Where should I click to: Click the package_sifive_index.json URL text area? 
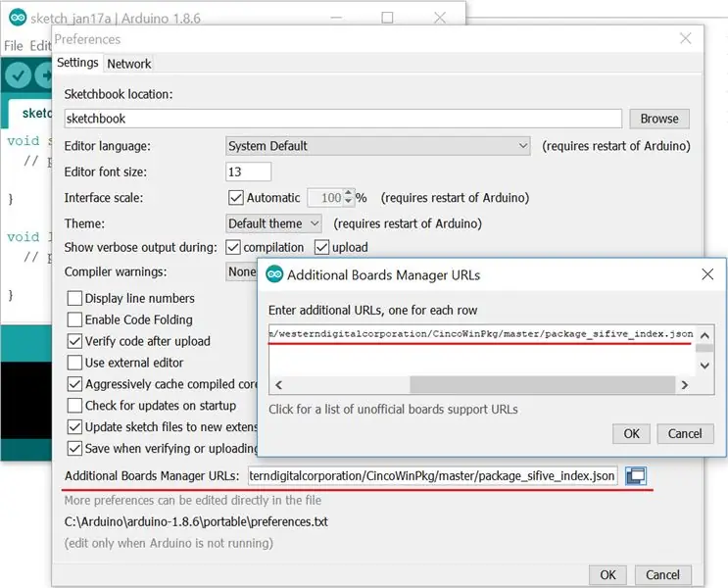[483, 350]
